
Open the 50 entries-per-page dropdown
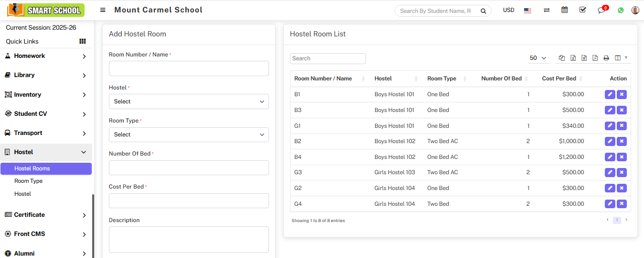[x=538, y=58]
